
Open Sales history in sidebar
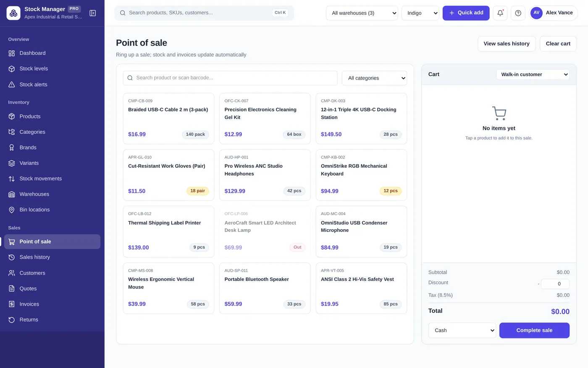52,257
